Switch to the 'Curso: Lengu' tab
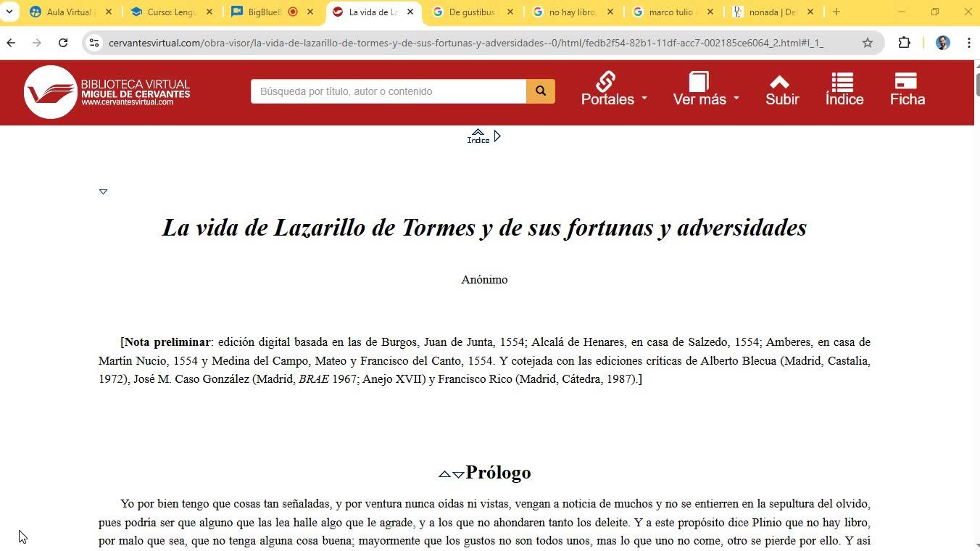980x551 pixels. 170,12
